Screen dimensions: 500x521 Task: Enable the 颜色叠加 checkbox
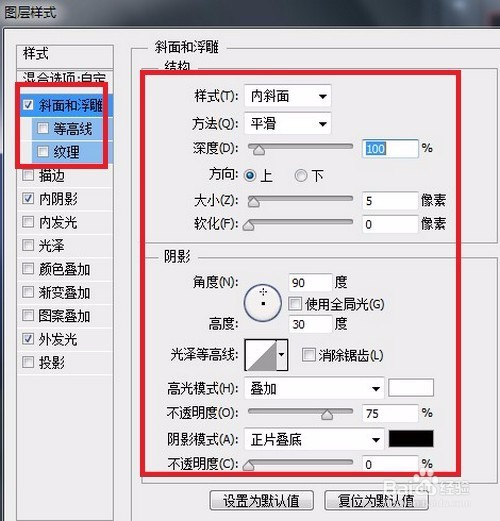[28, 269]
